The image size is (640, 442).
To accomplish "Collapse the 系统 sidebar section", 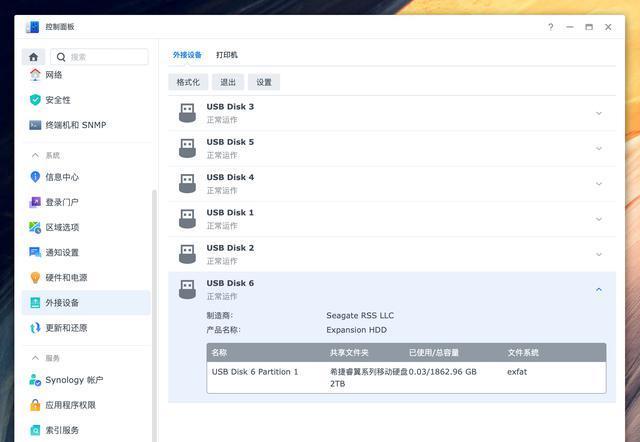I will pos(36,155).
